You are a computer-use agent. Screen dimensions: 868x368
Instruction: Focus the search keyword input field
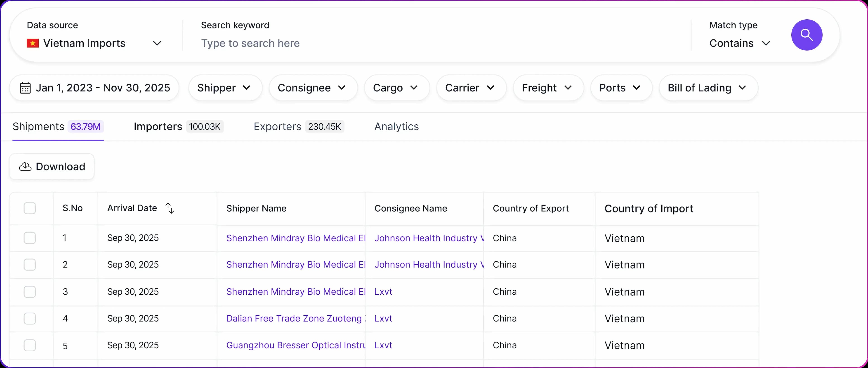pyautogui.click(x=438, y=43)
